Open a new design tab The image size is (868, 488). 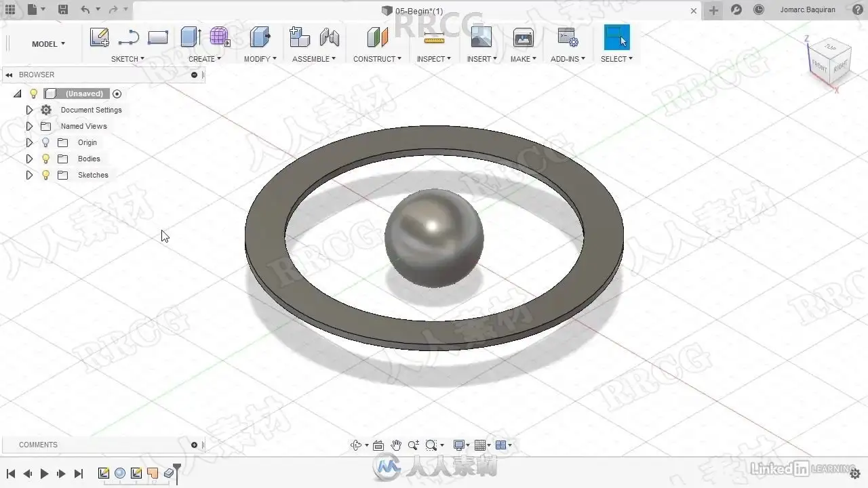coord(713,10)
